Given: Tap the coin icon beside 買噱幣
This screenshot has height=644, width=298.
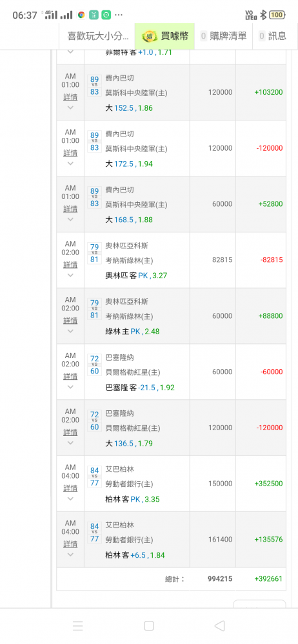Looking at the screenshot, I should point(148,36).
